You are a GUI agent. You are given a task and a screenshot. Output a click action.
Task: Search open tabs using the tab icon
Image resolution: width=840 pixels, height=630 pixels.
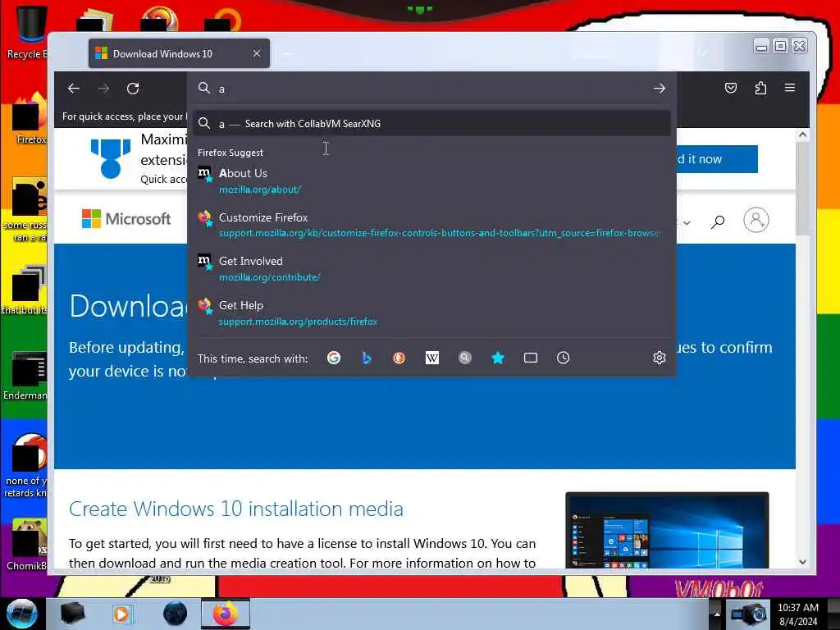[531, 358]
